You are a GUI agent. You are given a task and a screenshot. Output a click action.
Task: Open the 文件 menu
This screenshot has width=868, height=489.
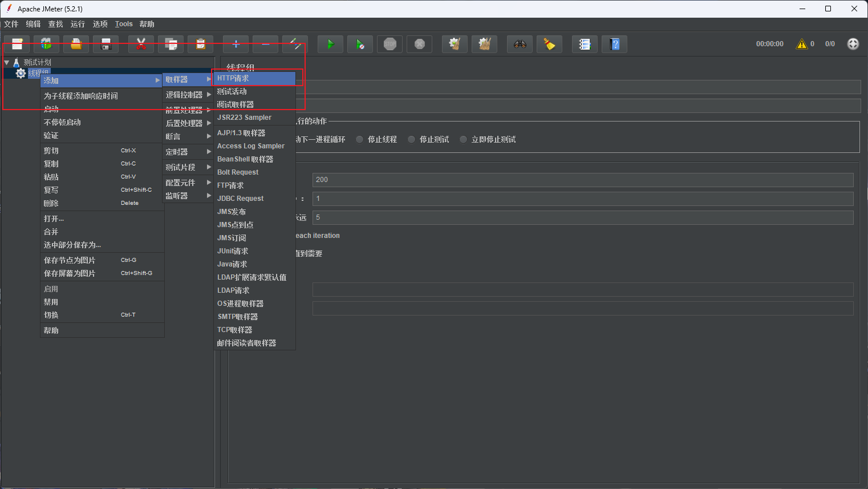click(x=11, y=24)
